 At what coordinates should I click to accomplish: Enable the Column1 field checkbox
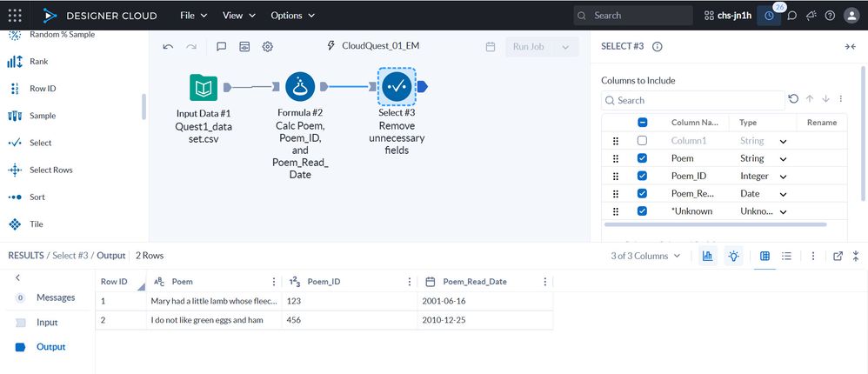642,141
